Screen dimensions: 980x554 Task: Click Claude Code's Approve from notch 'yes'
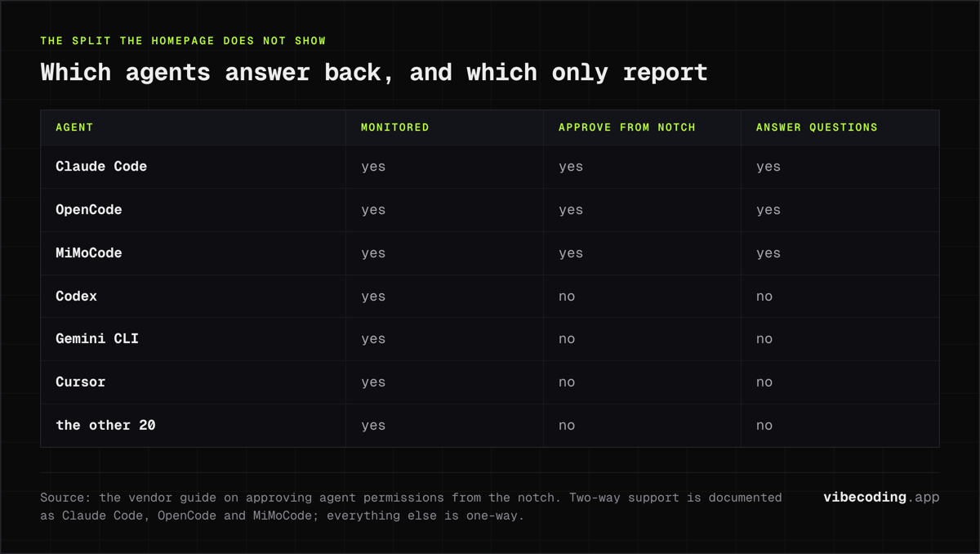[x=571, y=168]
